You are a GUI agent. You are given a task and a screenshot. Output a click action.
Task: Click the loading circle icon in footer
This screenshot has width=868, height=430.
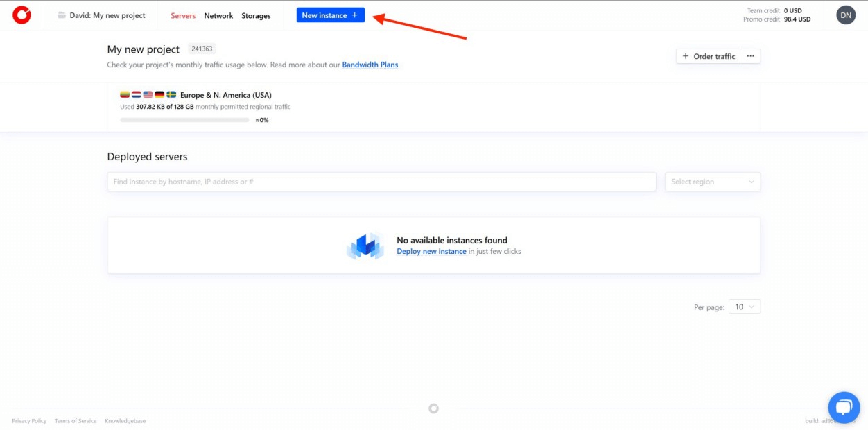(x=433, y=409)
